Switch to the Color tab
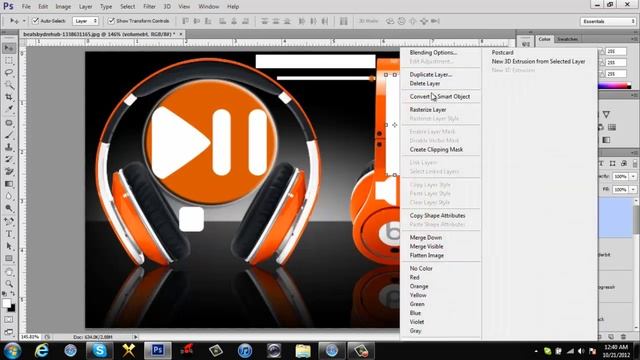The height and width of the screenshot is (360, 640). (544, 39)
